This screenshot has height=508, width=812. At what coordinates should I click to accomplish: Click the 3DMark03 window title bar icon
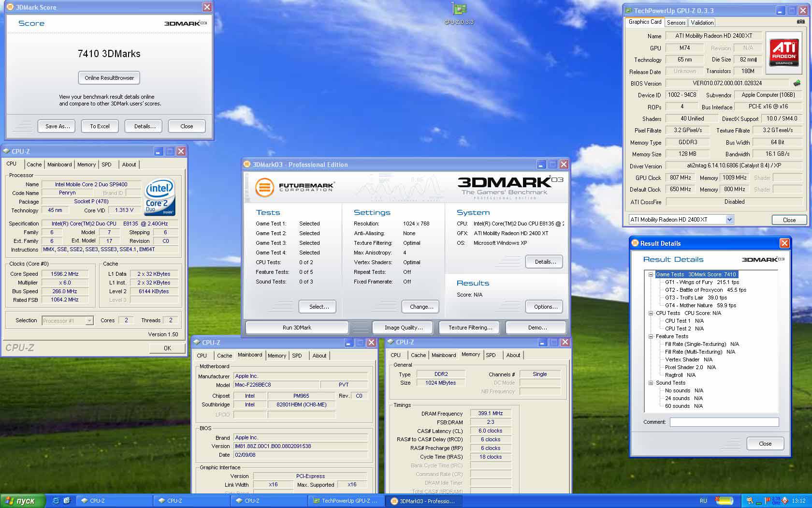coord(247,164)
